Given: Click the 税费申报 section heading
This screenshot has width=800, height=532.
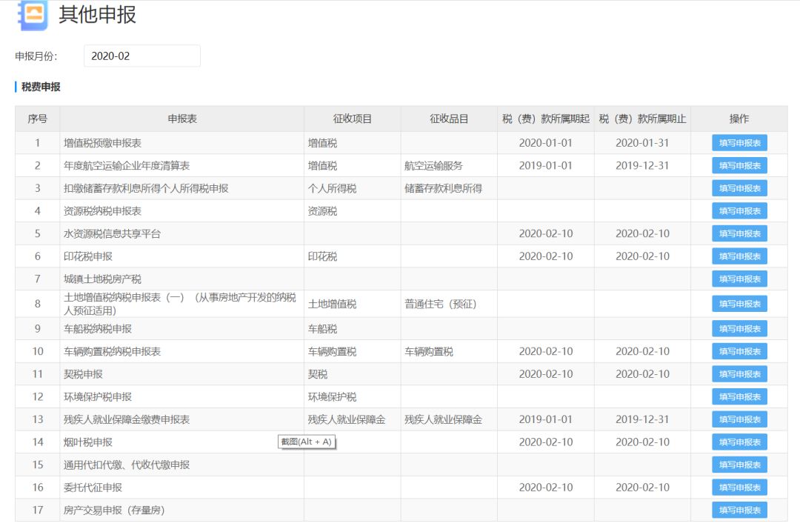Looking at the screenshot, I should (x=41, y=87).
